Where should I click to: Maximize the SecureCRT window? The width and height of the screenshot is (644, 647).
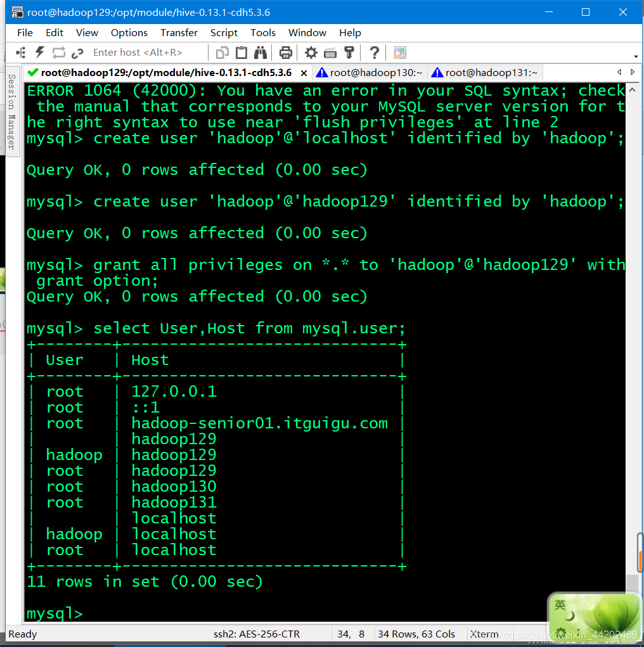(586, 12)
